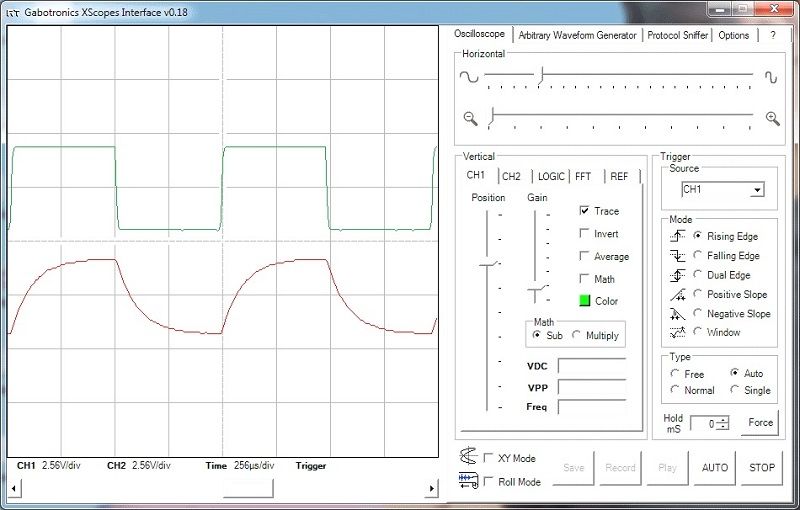Click the slow waveform icon left of the time slider
This screenshot has height=510, width=800.
click(469, 77)
